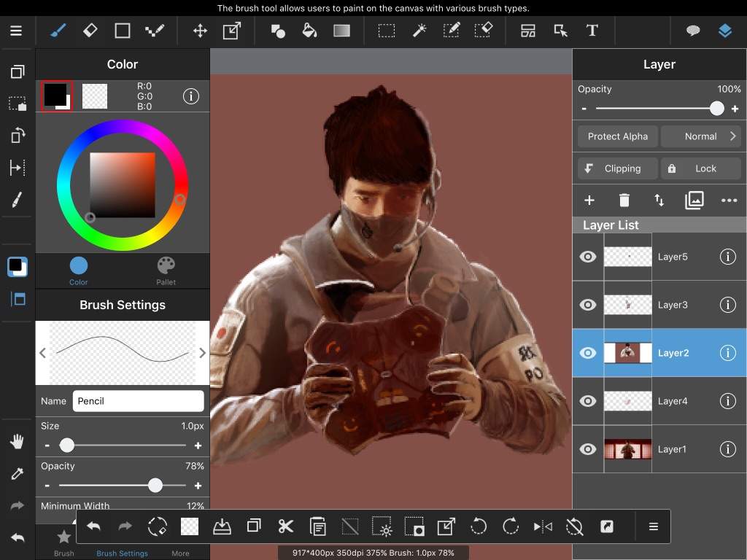Open the Normal blend mode dropdown
747x560 pixels.
701,136
